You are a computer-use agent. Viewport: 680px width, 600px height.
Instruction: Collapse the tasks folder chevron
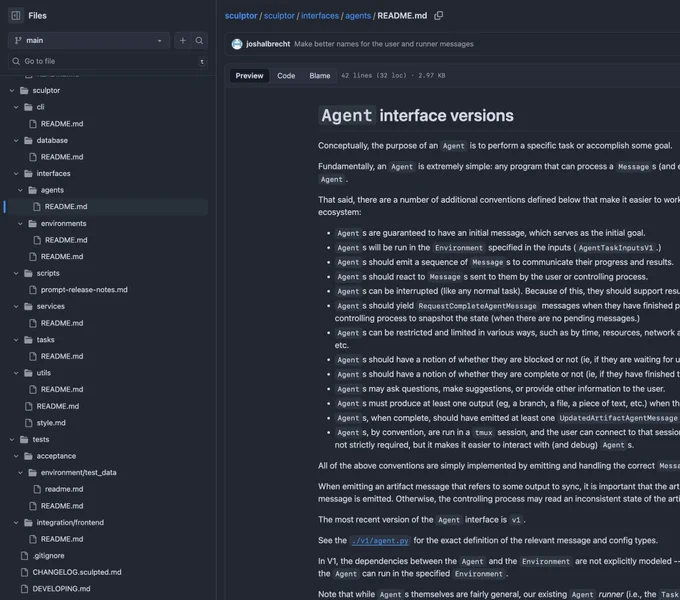pyautogui.click(x=16, y=340)
